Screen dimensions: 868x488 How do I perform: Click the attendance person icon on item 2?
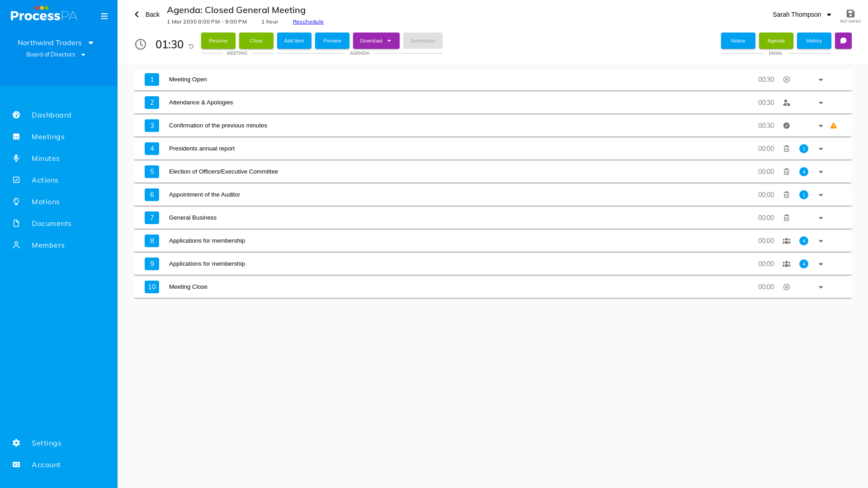pyautogui.click(x=787, y=103)
